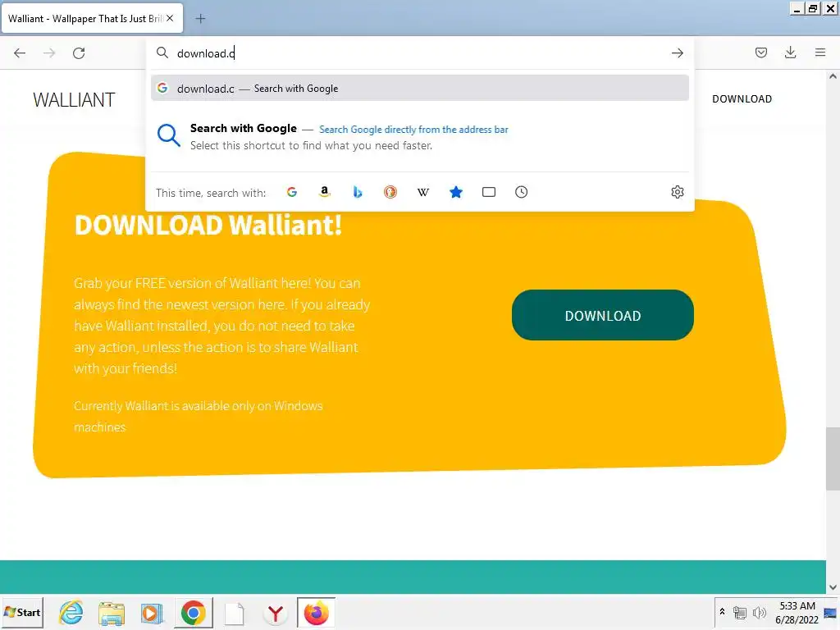Open the volume tray icon
The image size is (840, 630).
click(x=759, y=612)
